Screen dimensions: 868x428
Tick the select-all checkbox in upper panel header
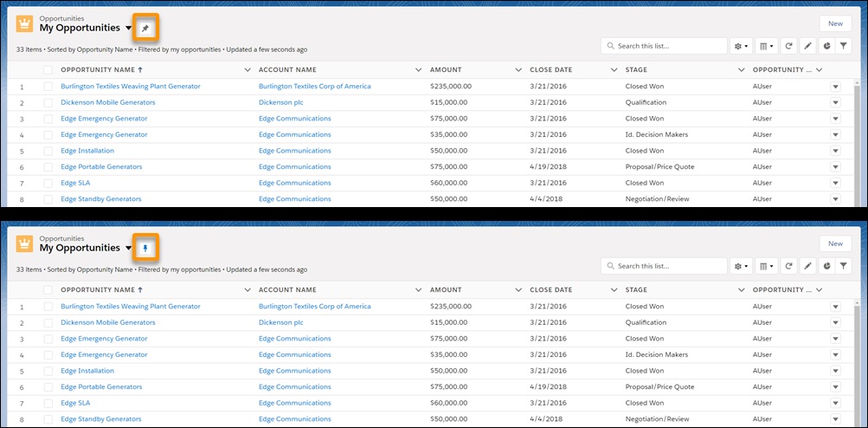[48, 69]
